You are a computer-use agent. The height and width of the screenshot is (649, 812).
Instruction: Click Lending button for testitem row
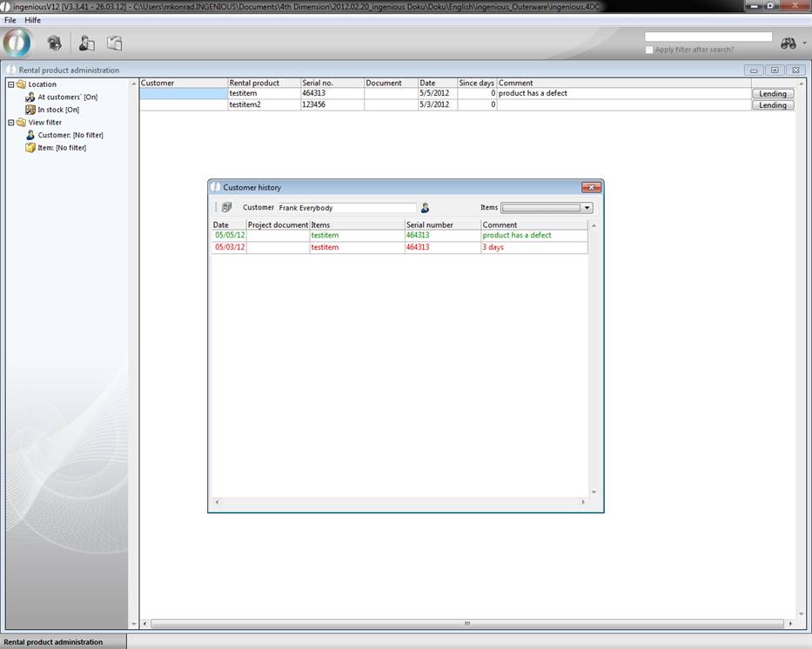coord(772,94)
